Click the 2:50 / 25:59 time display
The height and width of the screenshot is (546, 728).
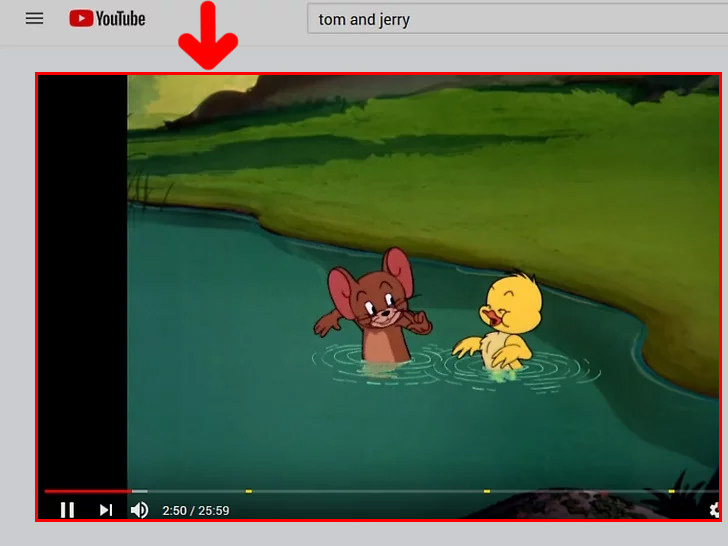pyautogui.click(x=195, y=510)
